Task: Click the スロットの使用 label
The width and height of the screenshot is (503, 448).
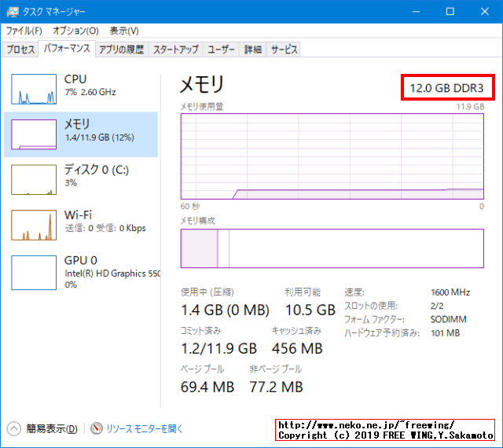Action: (x=371, y=306)
